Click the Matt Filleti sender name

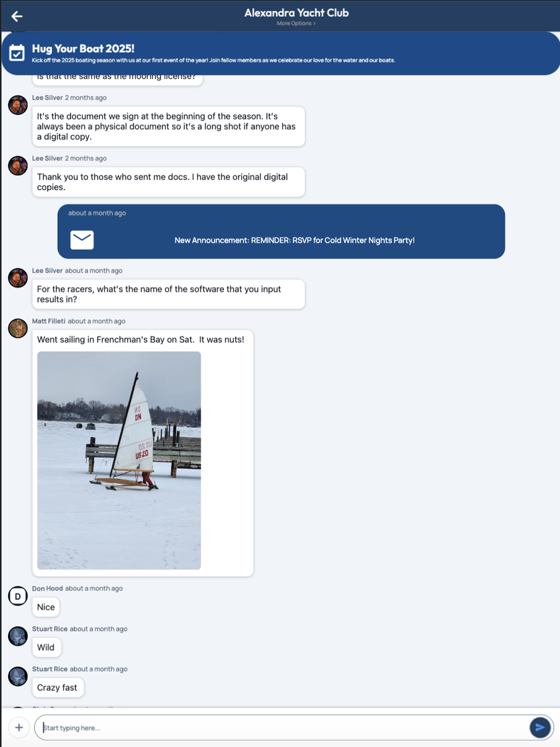pos(49,321)
